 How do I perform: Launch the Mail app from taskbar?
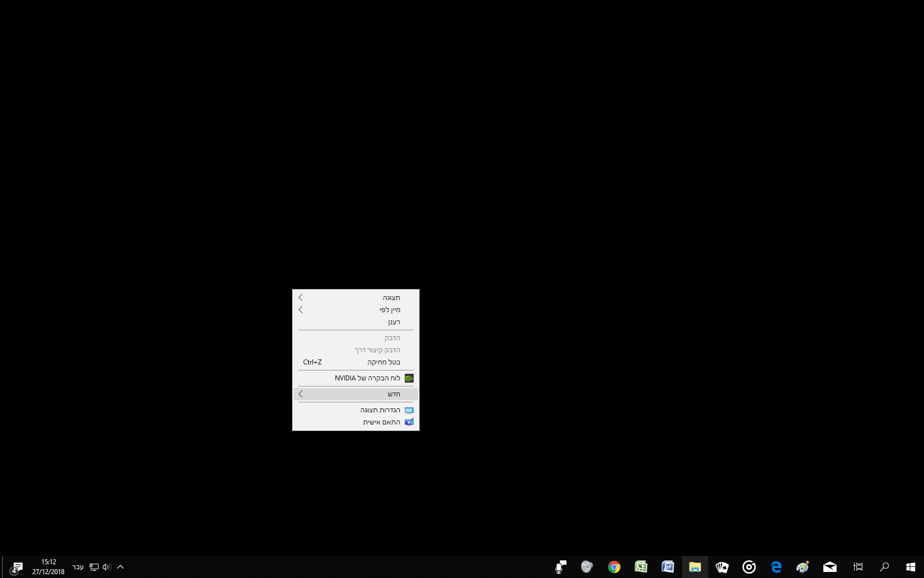coord(830,567)
